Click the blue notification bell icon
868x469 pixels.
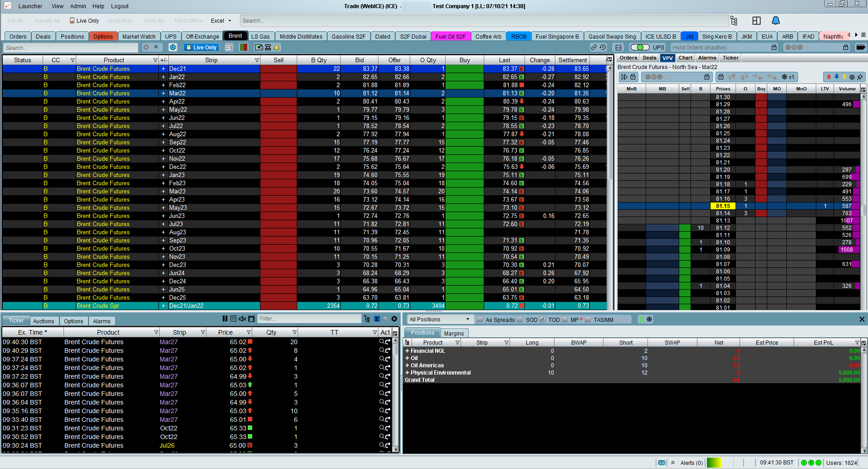pyautogui.click(x=775, y=20)
